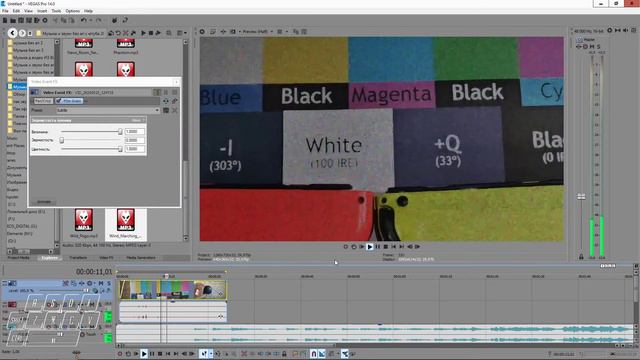Stop playback under the video preview

click(386, 247)
